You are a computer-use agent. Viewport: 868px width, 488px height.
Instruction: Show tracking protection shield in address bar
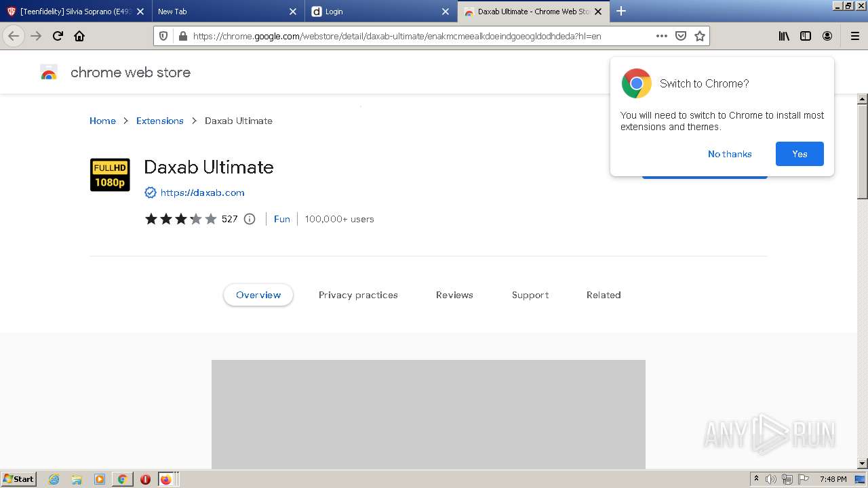tap(163, 36)
